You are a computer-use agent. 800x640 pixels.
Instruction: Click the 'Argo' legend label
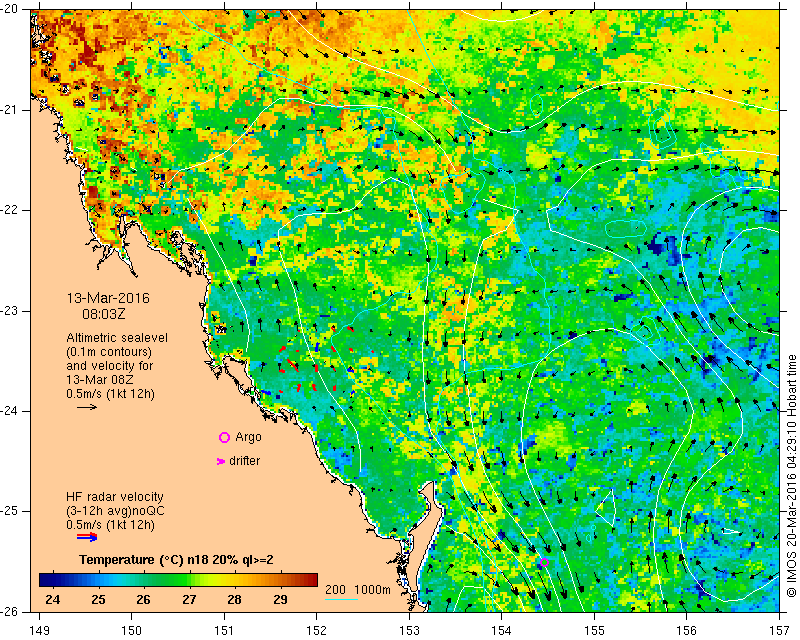pyautogui.click(x=248, y=437)
